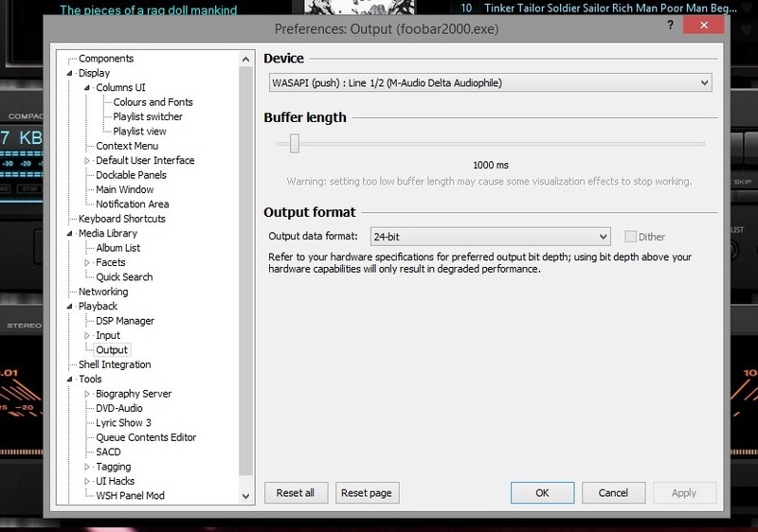
Task: Click tree scrollbar down arrow
Action: pos(245,496)
